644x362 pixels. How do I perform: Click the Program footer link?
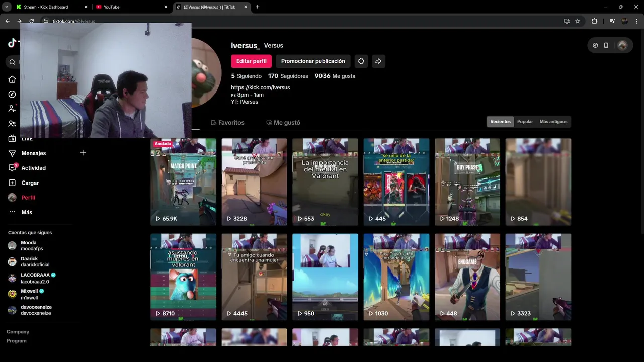click(x=16, y=341)
